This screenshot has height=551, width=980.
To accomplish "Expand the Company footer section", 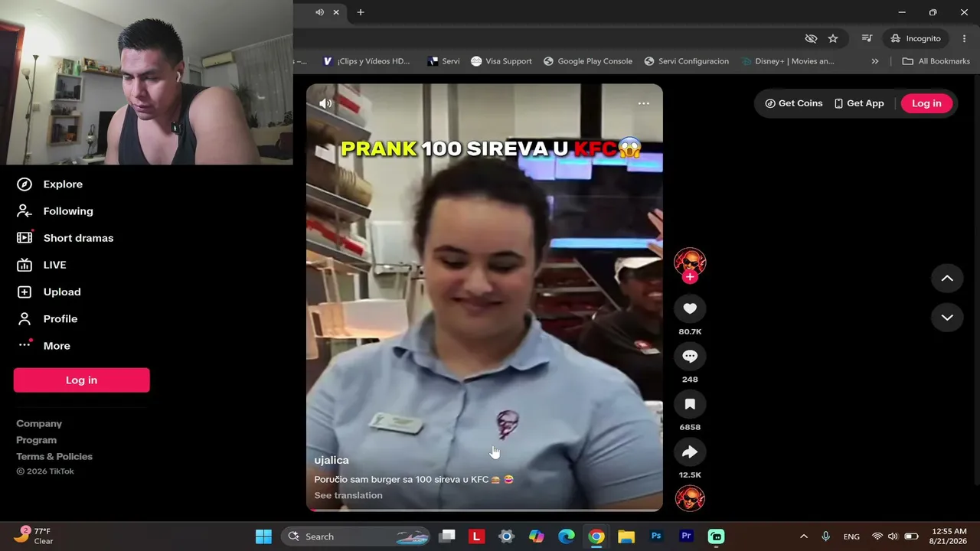I will (39, 423).
